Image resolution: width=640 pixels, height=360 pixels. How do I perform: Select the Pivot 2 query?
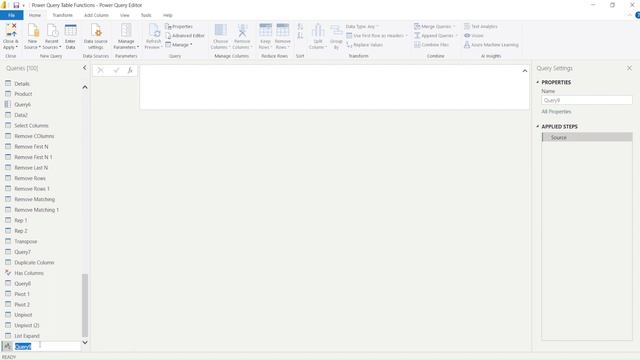click(22, 304)
